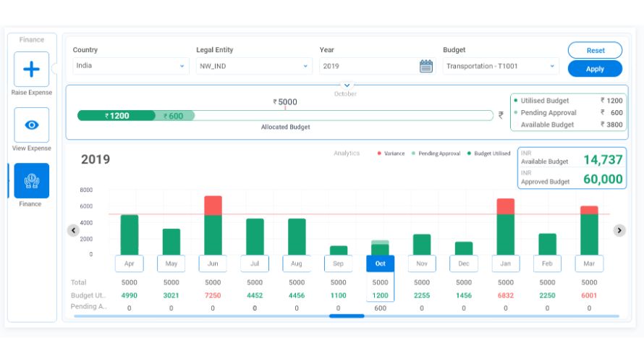Select the Finance hand-coin icon

coord(32,180)
